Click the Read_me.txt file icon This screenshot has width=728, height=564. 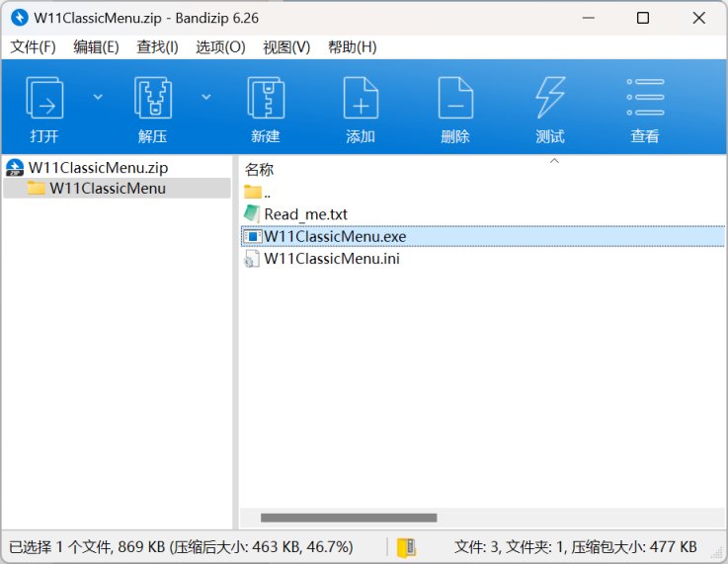point(252,213)
